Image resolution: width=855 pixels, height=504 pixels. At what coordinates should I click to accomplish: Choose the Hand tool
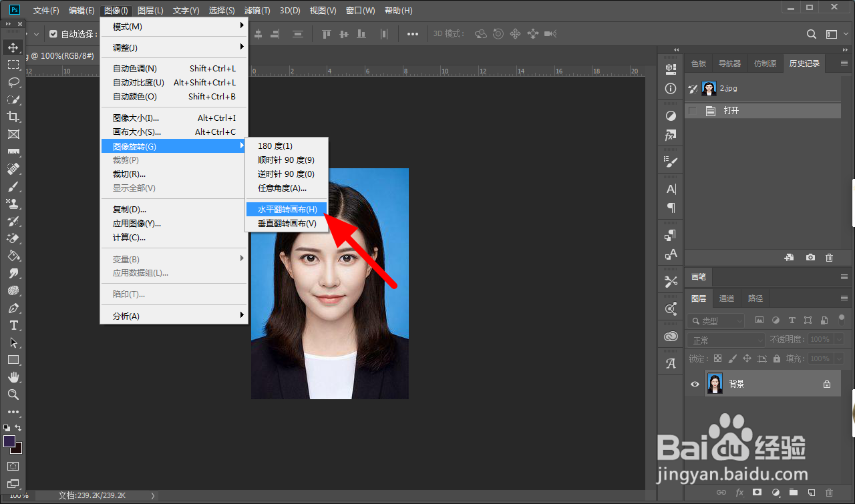click(13, 377)
